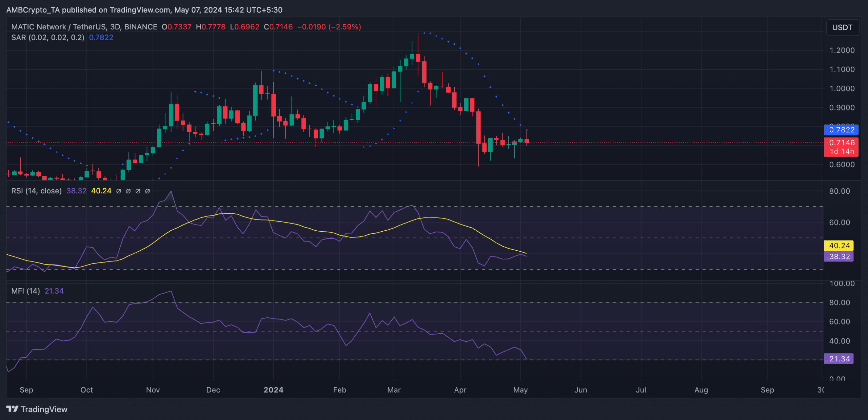Click the last ∅ symbol in RSI legend

147,191
